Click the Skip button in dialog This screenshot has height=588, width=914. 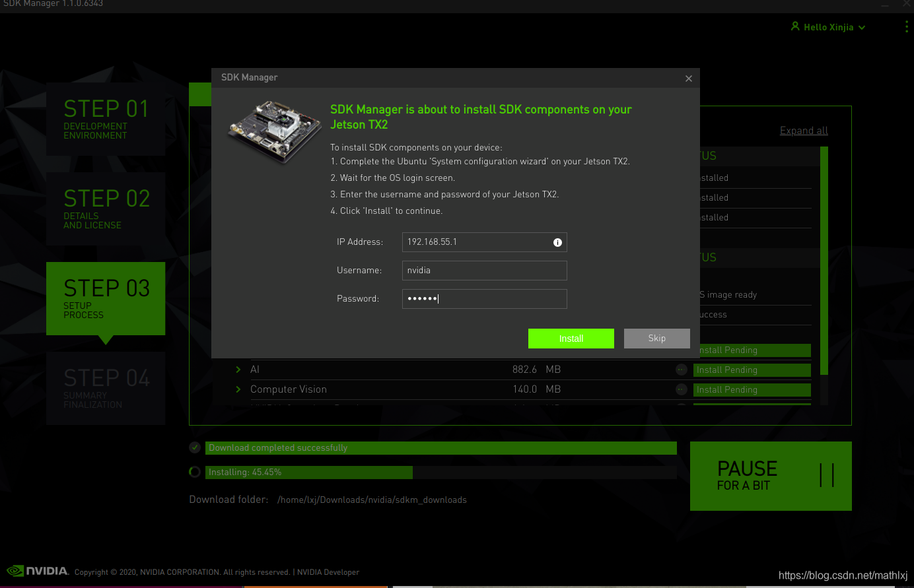pyautogui.click(x=657, y=339)
